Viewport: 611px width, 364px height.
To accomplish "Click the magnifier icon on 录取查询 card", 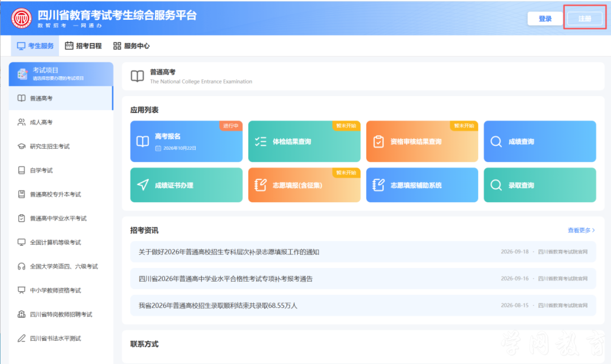I will pyautogui.click(x=496, y=185).
